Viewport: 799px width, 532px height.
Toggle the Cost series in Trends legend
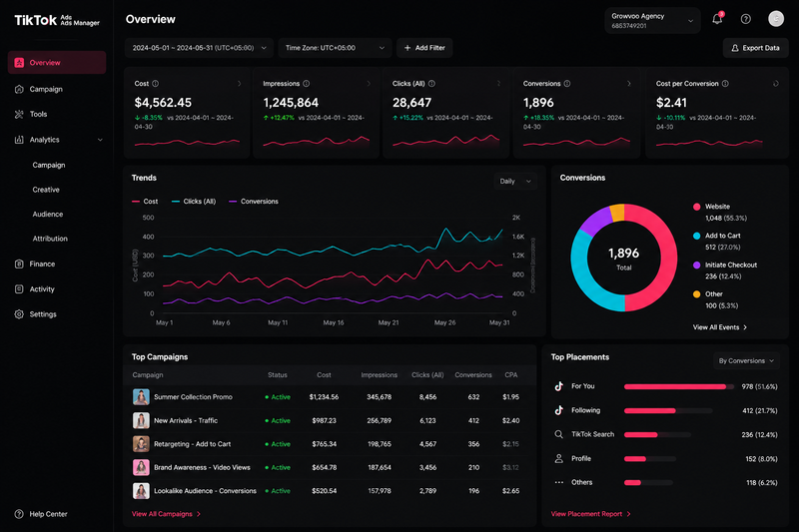click(x=145, y=202)
